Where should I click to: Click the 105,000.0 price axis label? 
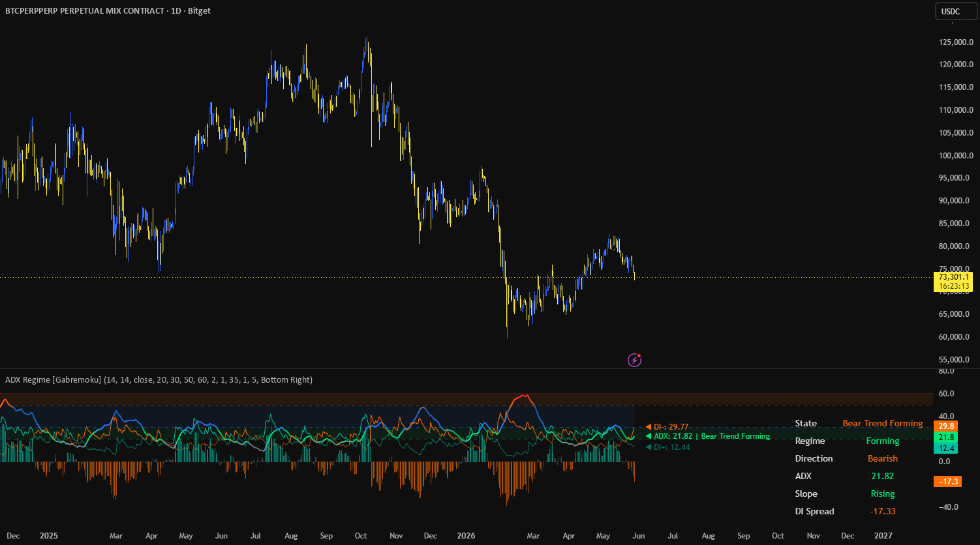(956, 133)
